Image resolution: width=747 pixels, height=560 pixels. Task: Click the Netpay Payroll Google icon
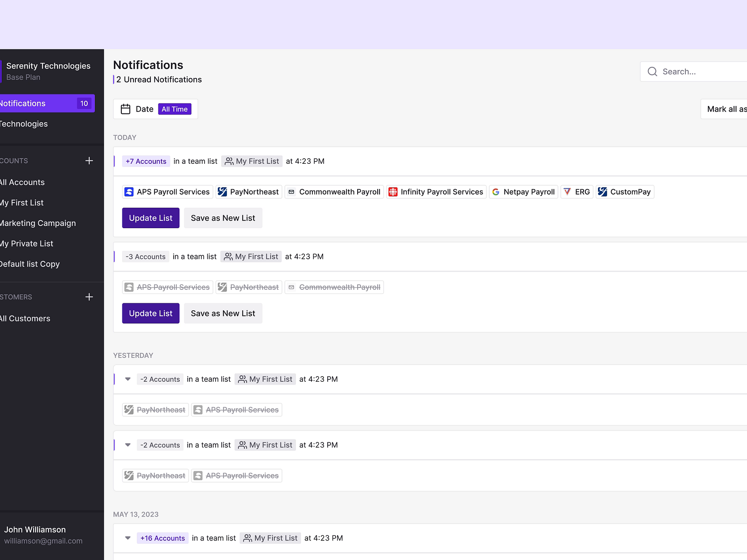tap(496, 191)
